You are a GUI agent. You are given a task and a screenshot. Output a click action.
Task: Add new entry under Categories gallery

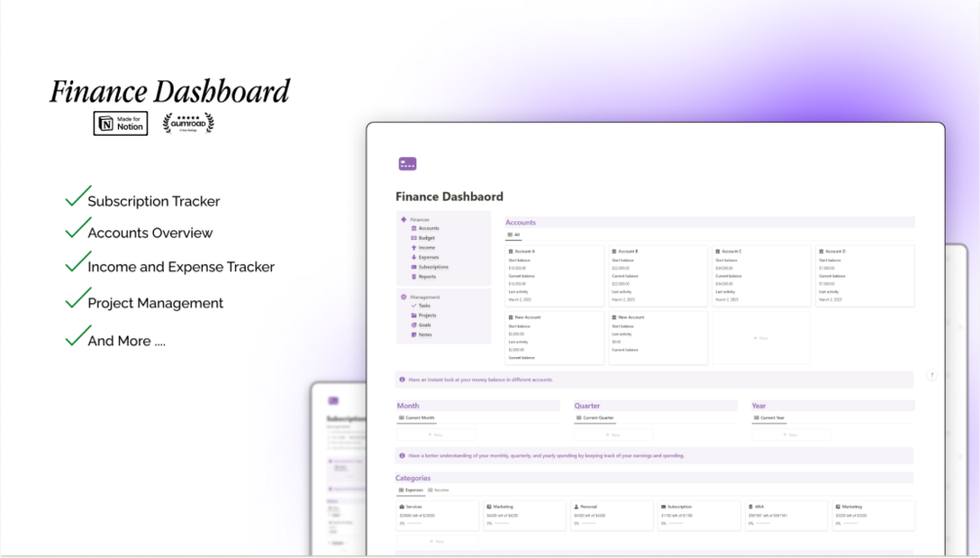tap(438, 541)
